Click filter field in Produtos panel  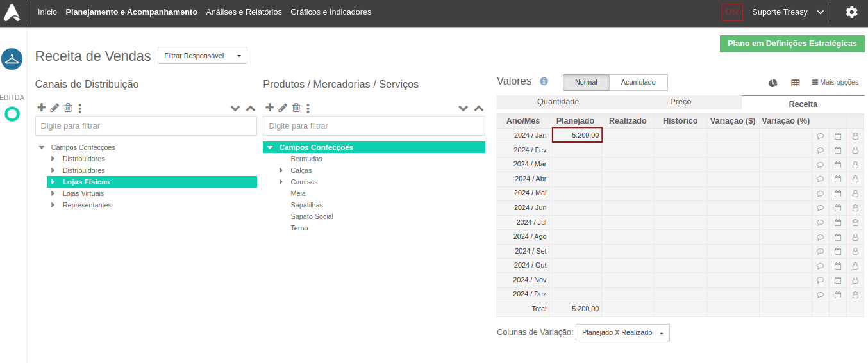click(x=374, y=126)
